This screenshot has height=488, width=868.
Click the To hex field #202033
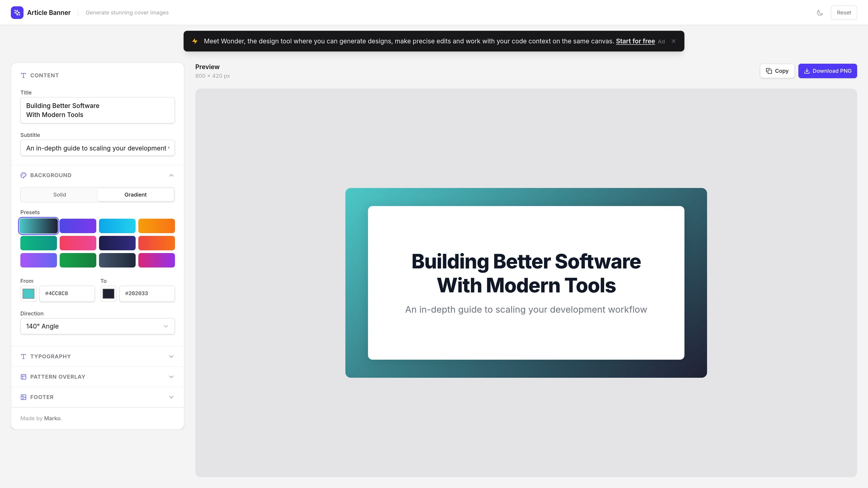(x=147, y=294)
